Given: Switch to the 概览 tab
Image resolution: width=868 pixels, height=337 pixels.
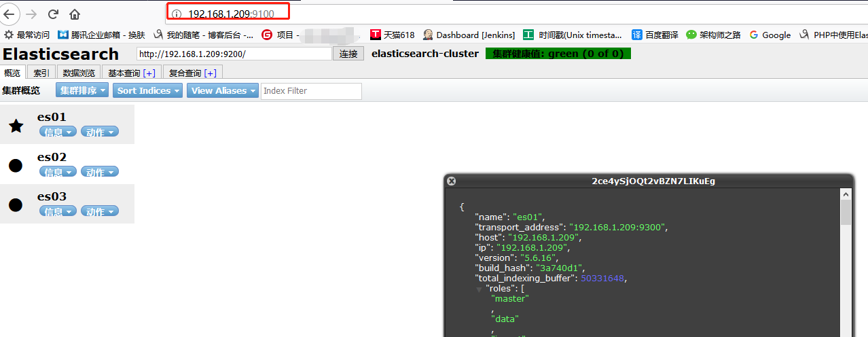Looking at the screenshot, I should click(12, 73).
